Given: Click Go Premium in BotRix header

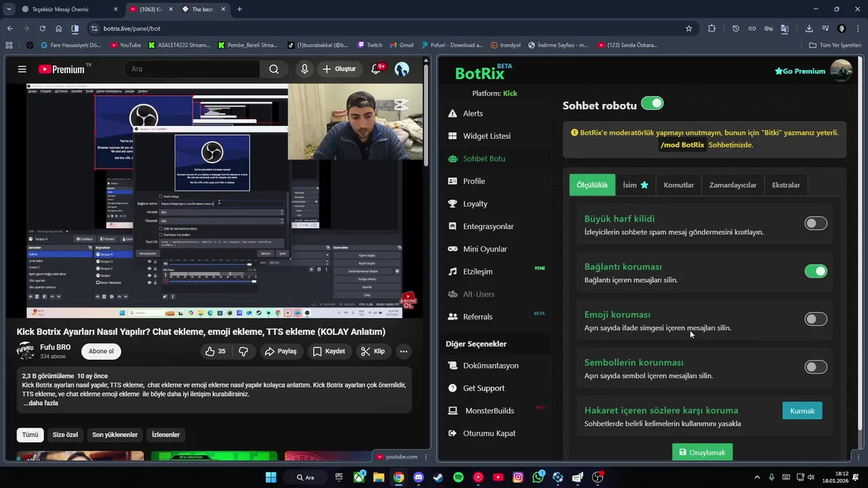Looking at the screenshot, I should coord(800,71).
